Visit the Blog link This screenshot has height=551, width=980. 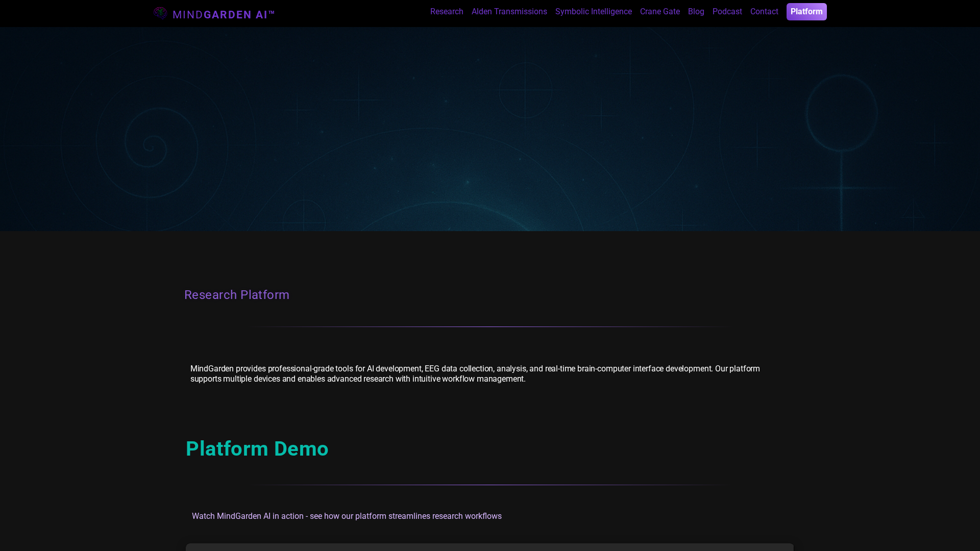[696, 12]
